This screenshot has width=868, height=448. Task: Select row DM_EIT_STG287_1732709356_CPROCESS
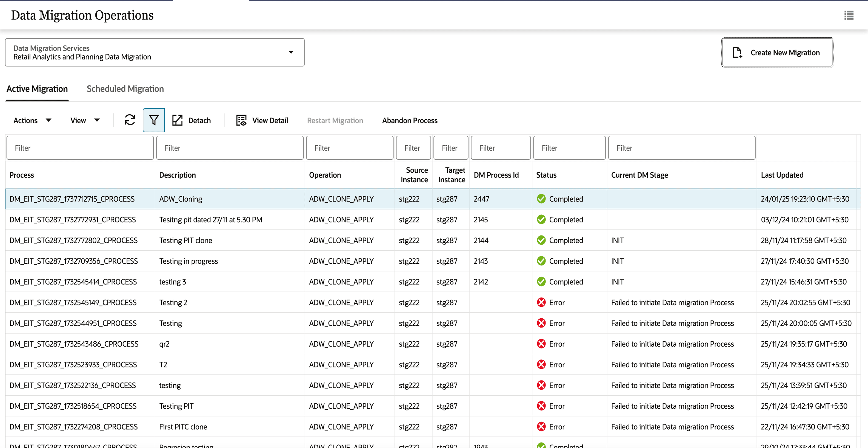[x=433, y=261]
